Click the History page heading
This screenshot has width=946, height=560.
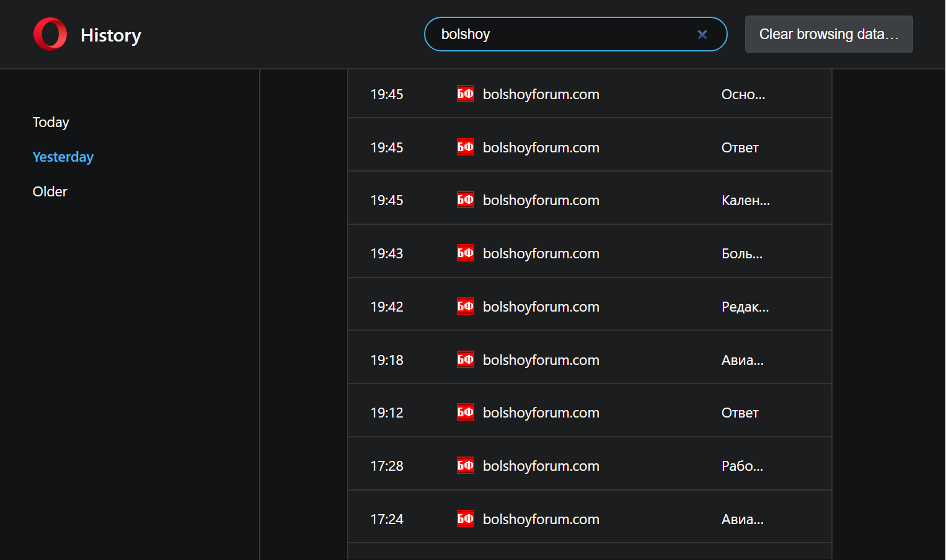coord(111,35)
